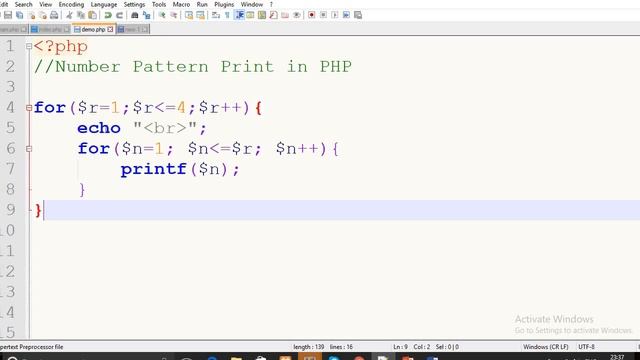Toggle synchronized horizontal scrolling
640x360 pixels.
pos(200,15)
